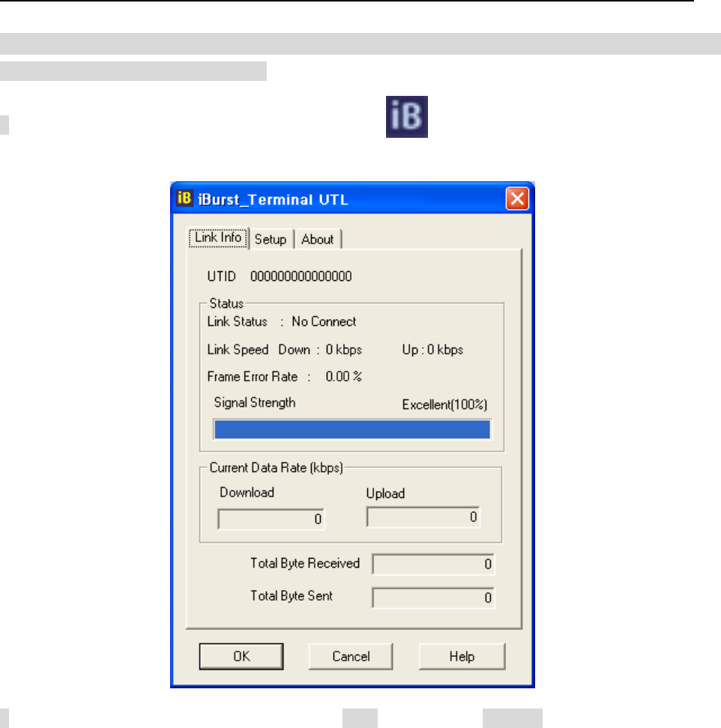Switch to the Link Info tab
This screenshot has height=728, width=721.
pyautogui.click(x=218, y=237)
